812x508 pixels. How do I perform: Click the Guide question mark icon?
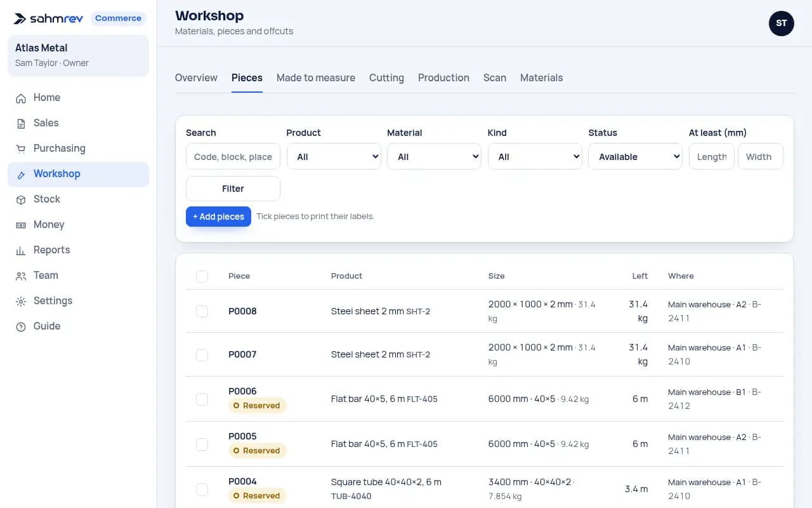[x=21, y=326]
